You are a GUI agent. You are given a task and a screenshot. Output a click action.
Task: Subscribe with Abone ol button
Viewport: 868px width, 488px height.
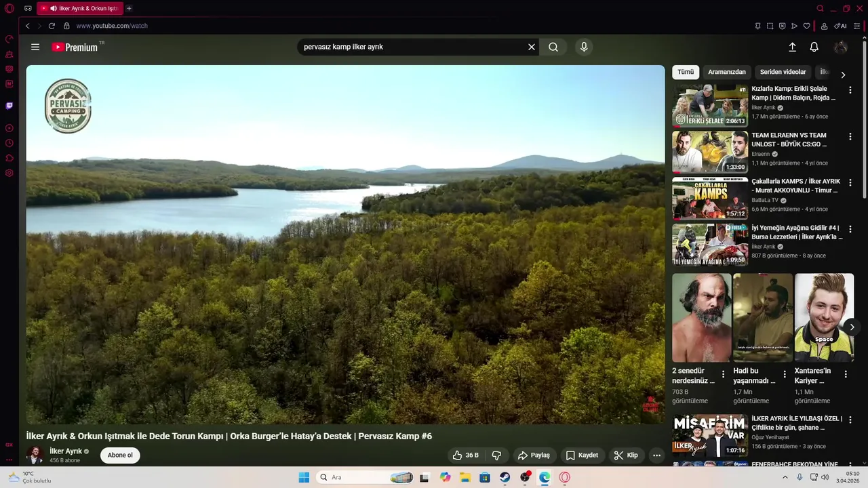[120, 455]
